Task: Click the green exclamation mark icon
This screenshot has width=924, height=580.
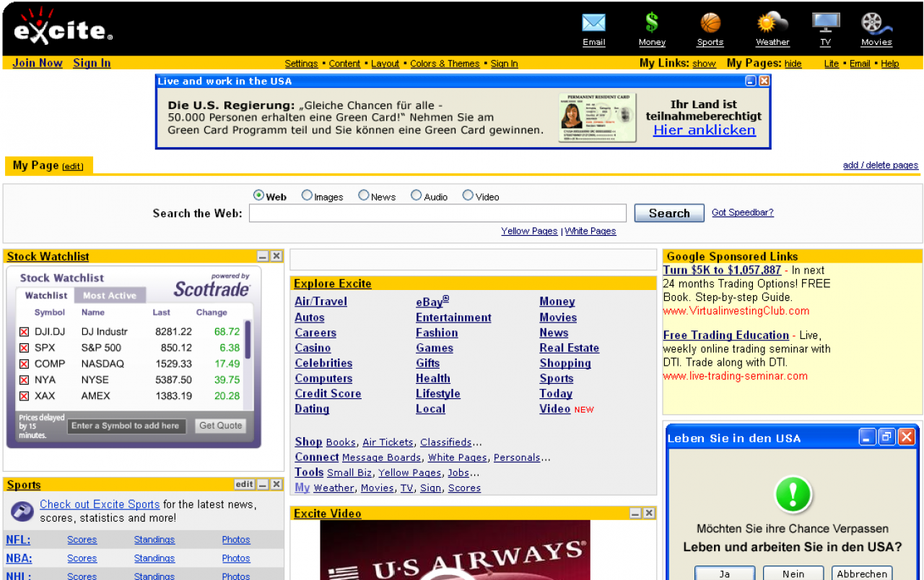Action: coord(793,495)
